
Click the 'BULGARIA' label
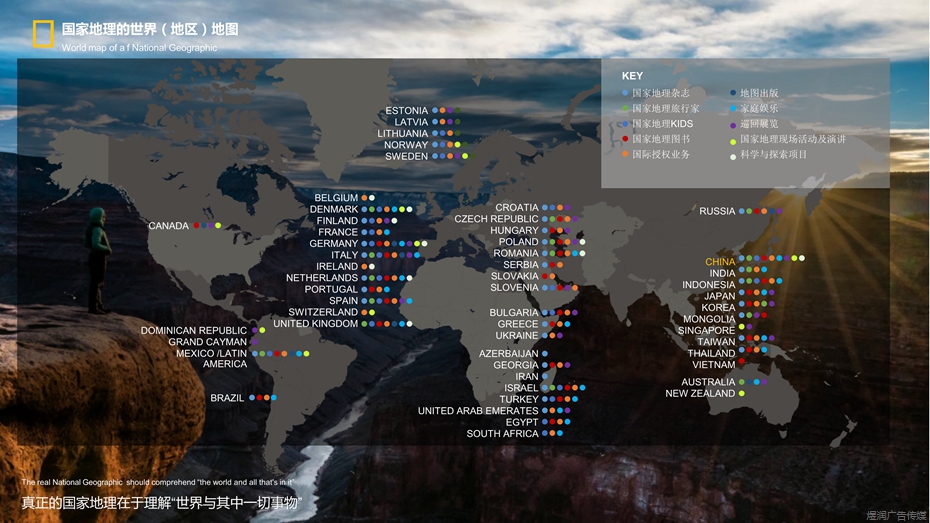click(x=514, y=312)
